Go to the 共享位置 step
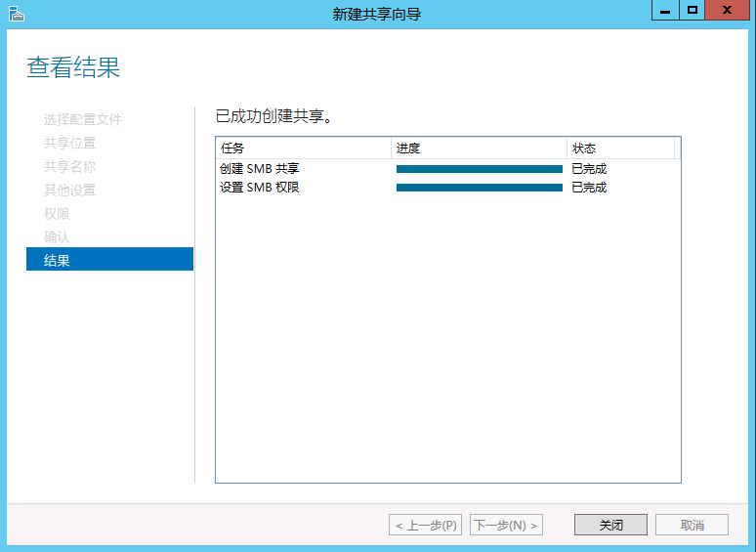 pos(69,143)
